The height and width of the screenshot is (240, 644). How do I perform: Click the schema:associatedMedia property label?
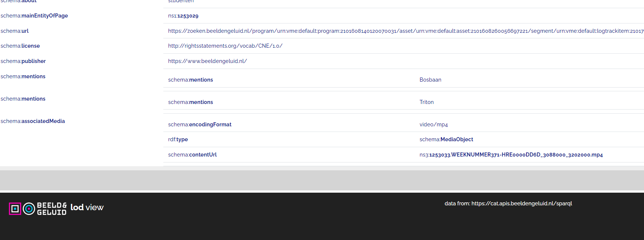[x=33, y=121]
